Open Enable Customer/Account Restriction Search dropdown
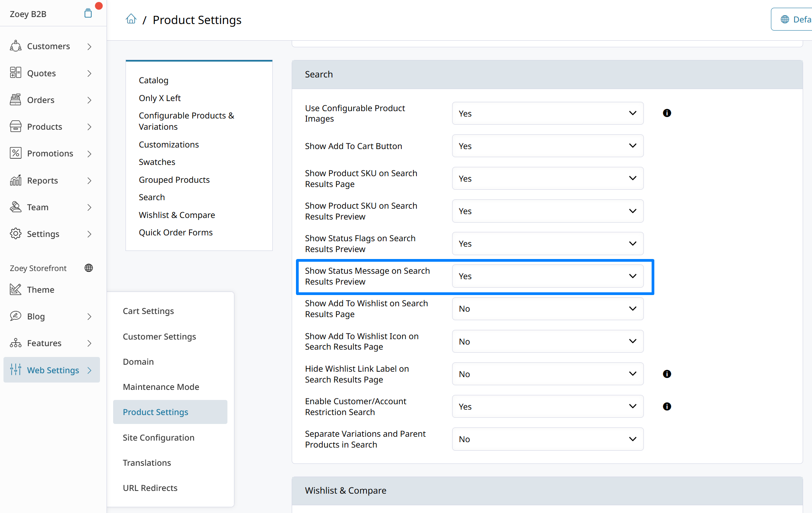The image size is (812, 513). [x=548, y=407]
